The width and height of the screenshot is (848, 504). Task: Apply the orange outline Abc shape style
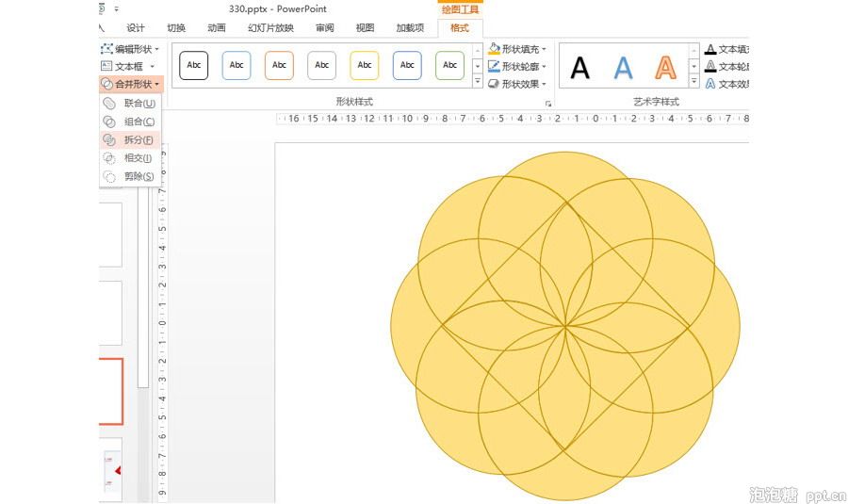pyautogui.click(x=279, y=65)
